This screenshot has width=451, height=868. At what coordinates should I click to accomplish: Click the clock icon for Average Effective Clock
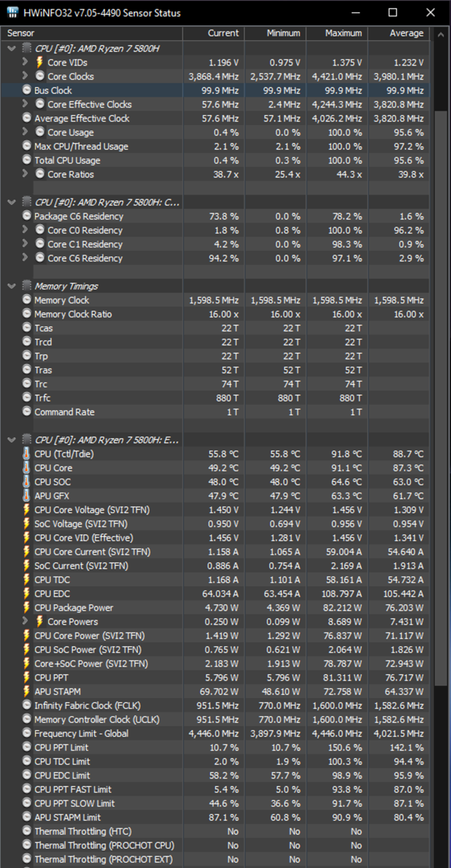(27, 119)
